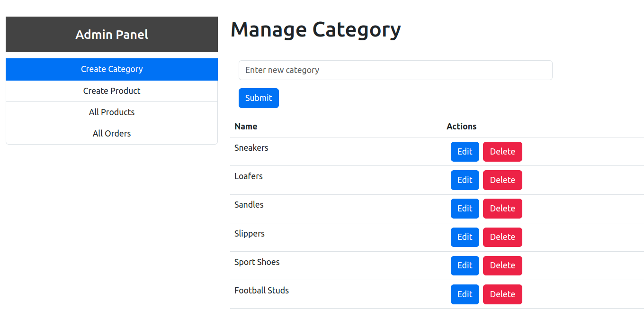Click the Submit button
This screenshot has height=320, width=644.
point(259,98)
